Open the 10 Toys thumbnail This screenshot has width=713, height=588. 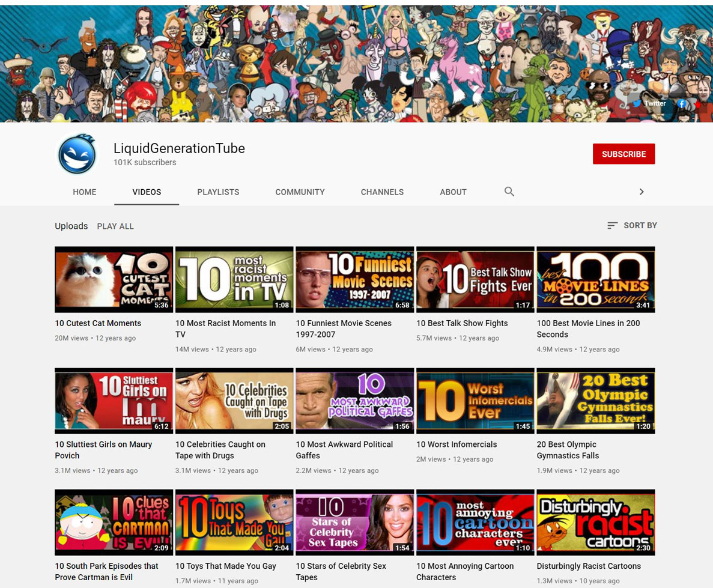click(234, 523)
